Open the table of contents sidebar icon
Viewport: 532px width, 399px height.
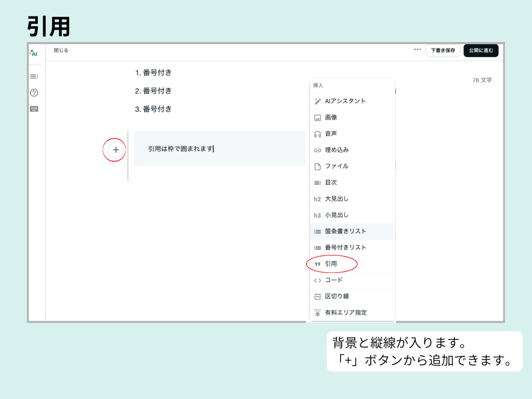coord(34,76)
